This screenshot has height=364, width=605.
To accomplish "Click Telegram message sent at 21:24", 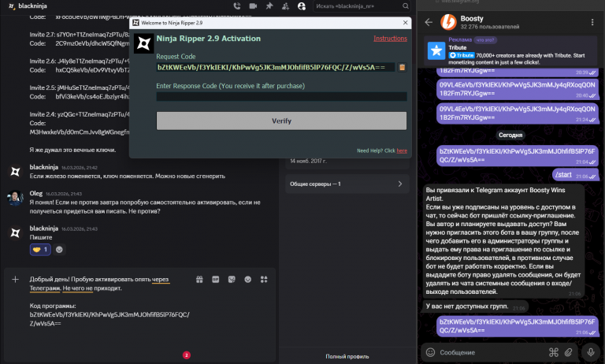I will coord(518,113).
